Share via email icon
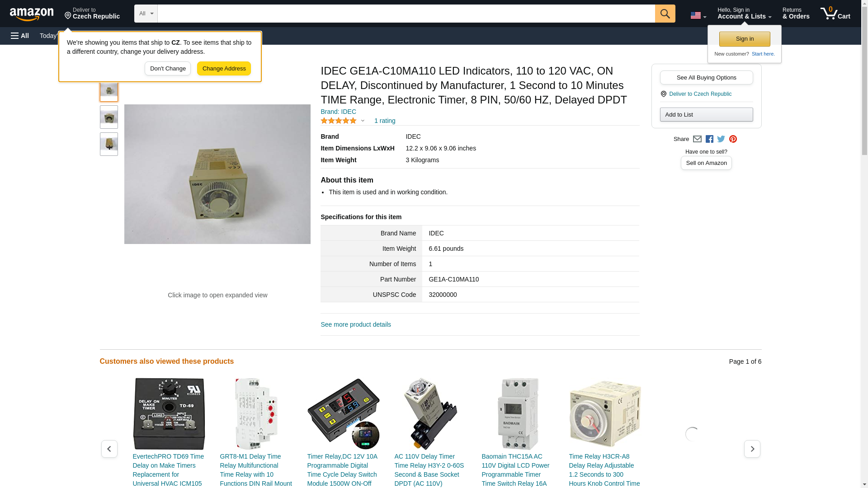 [x=697, y=139]
